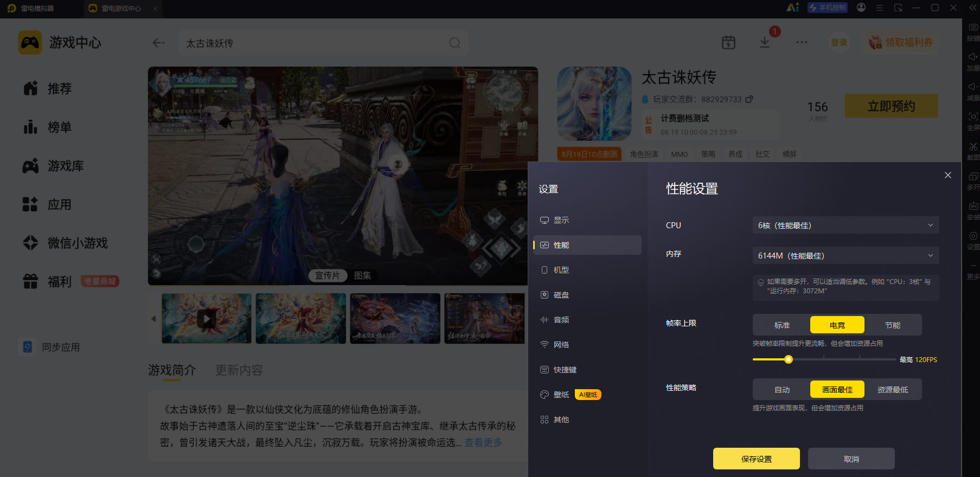Select 性能 in the settings sidebar

coord(587,245)
